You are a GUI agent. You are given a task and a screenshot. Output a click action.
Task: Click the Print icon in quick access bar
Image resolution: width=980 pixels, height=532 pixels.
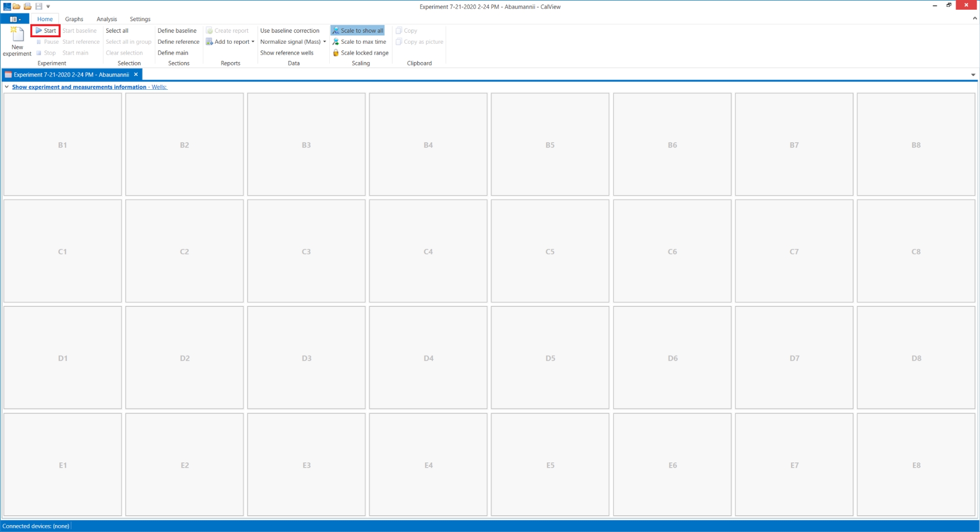(27, 6)
